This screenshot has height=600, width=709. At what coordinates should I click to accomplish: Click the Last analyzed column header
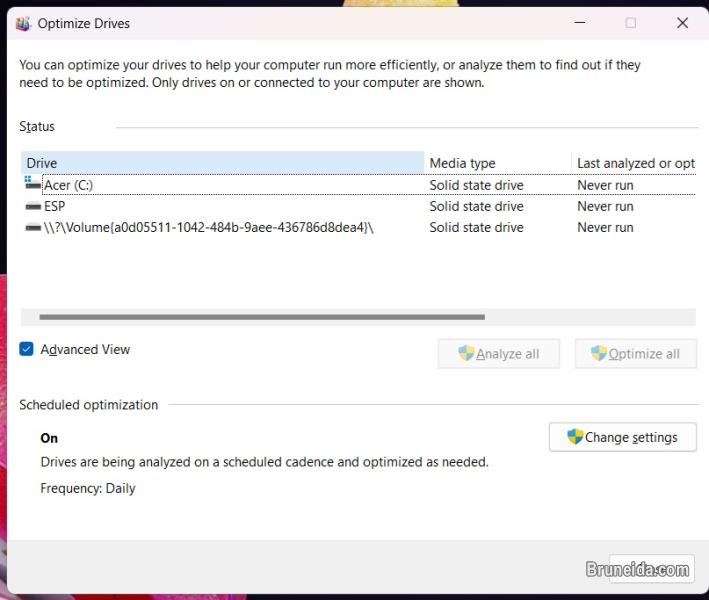click(635, 163)
